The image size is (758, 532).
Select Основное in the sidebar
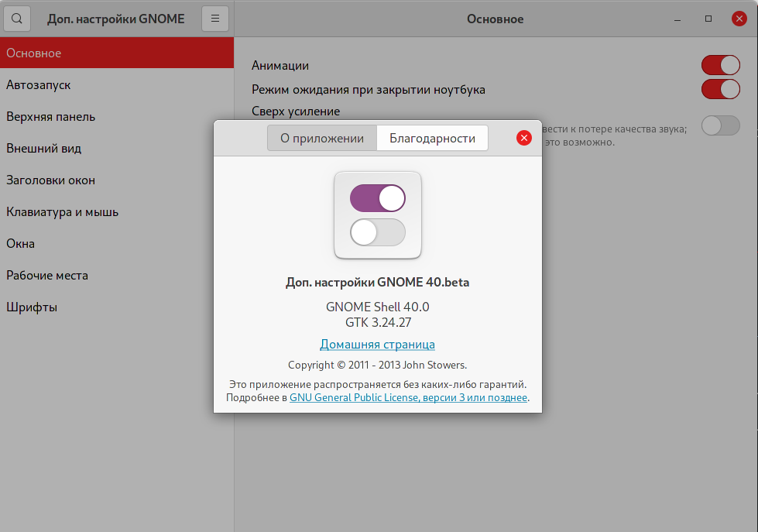117,53
